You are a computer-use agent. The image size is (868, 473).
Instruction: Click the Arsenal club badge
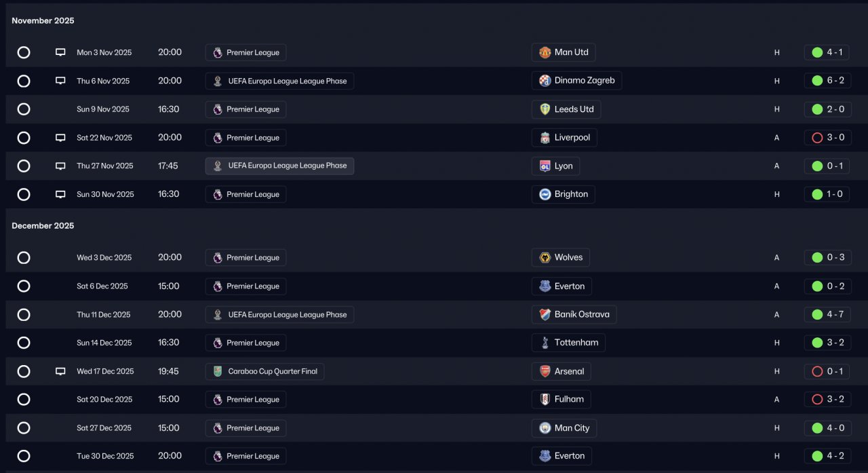pos(545,371)
